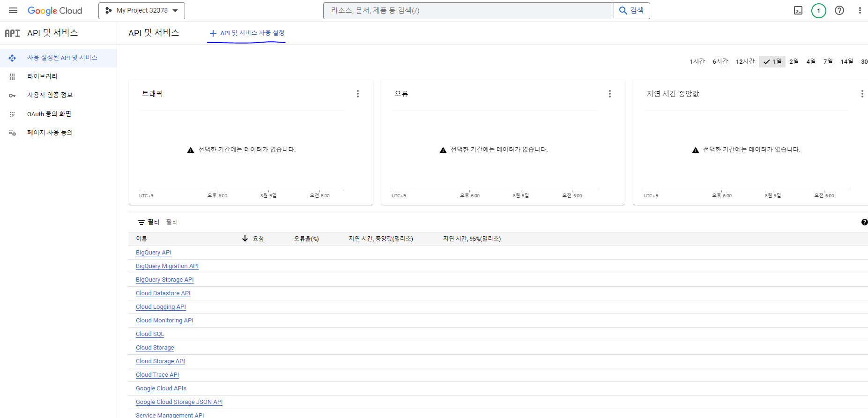Sort table by 오류율(%) column header
This screenshot has height=418, width=868.
306,239
